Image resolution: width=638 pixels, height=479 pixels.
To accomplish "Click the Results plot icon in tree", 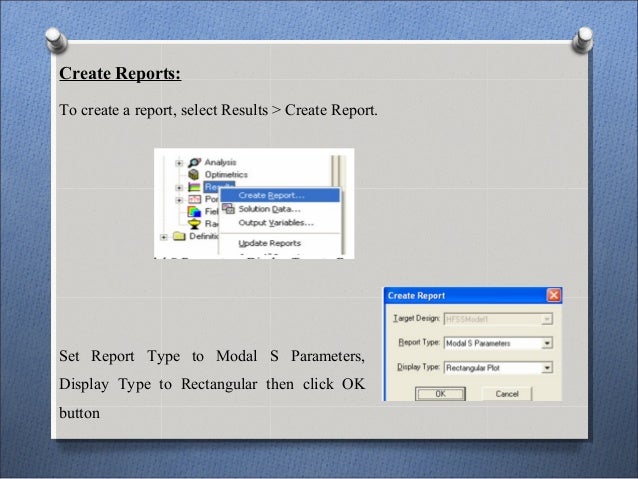I will [x=194, y=187].
